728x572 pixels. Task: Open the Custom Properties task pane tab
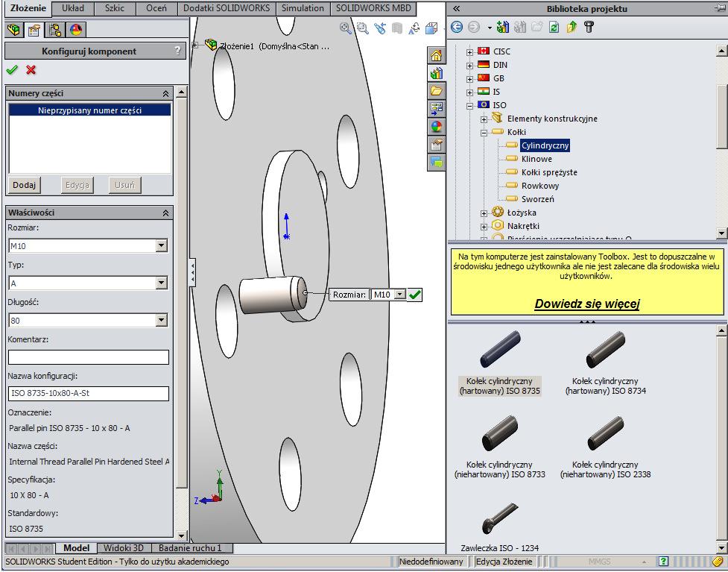pos(437,145)
